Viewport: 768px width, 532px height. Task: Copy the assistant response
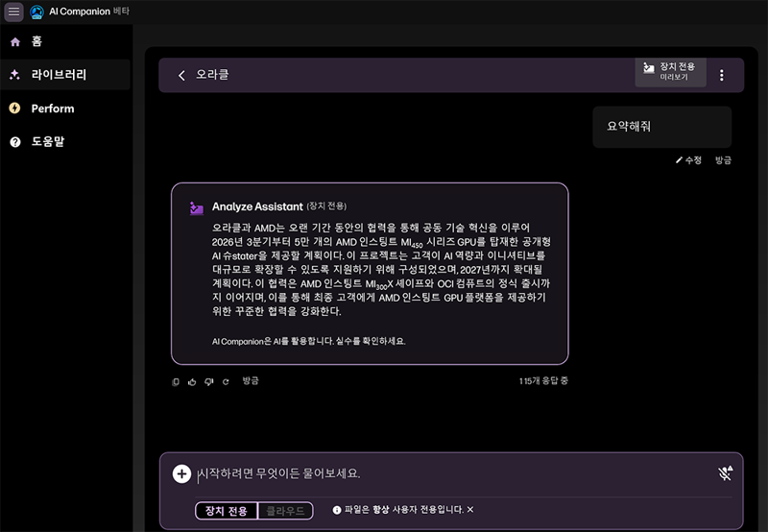pyautogui.click(x=176, y=382)
